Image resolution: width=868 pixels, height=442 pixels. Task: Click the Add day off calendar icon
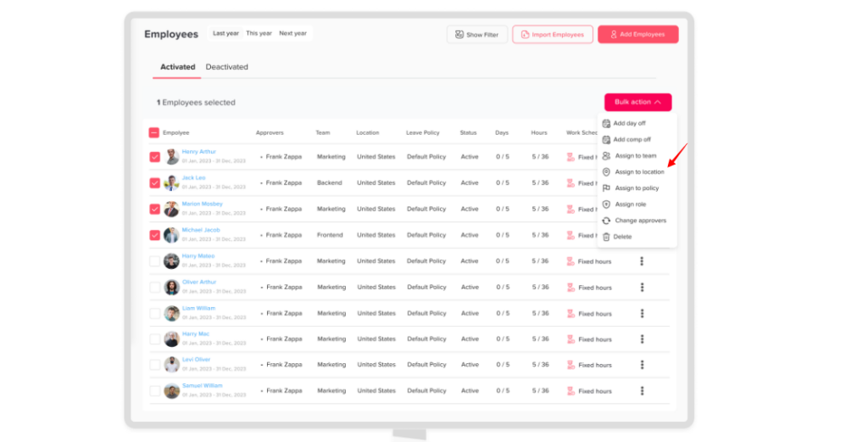606,123
